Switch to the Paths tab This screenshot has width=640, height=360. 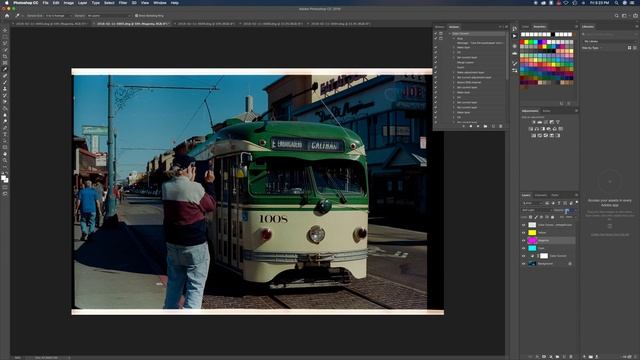point(555,195)
